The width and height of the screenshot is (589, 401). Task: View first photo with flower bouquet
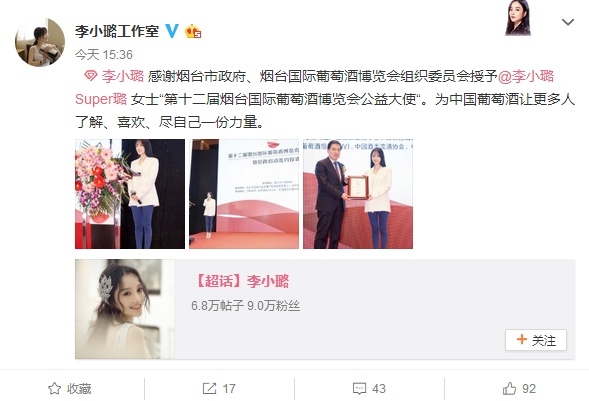tap(130, 194)
